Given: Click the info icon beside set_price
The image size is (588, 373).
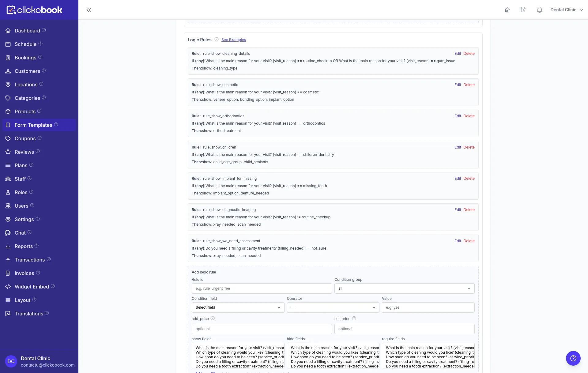Looking at the screenshot, I should pyautogui.click(x=354, y=318).
